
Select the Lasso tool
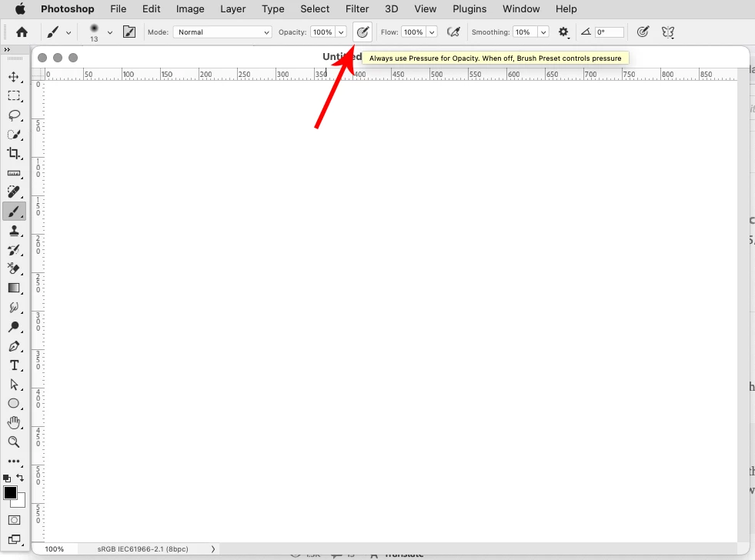click(14, 115)
